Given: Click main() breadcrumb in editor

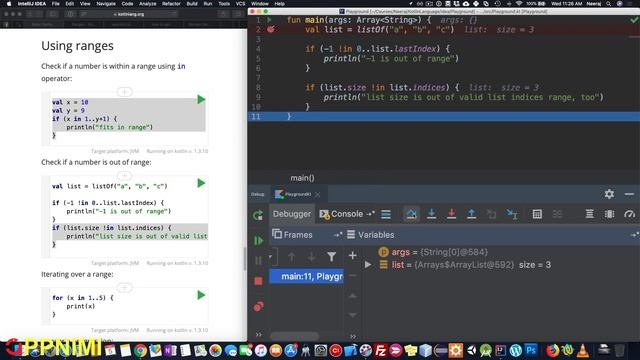Looking at the screenshot, I should [302, 178].
